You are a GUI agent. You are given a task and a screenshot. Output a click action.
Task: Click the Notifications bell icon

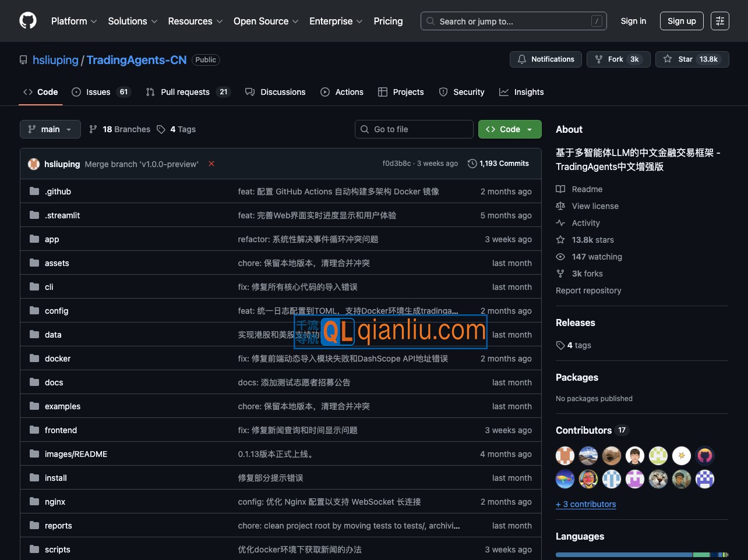[x=522, y=59]
